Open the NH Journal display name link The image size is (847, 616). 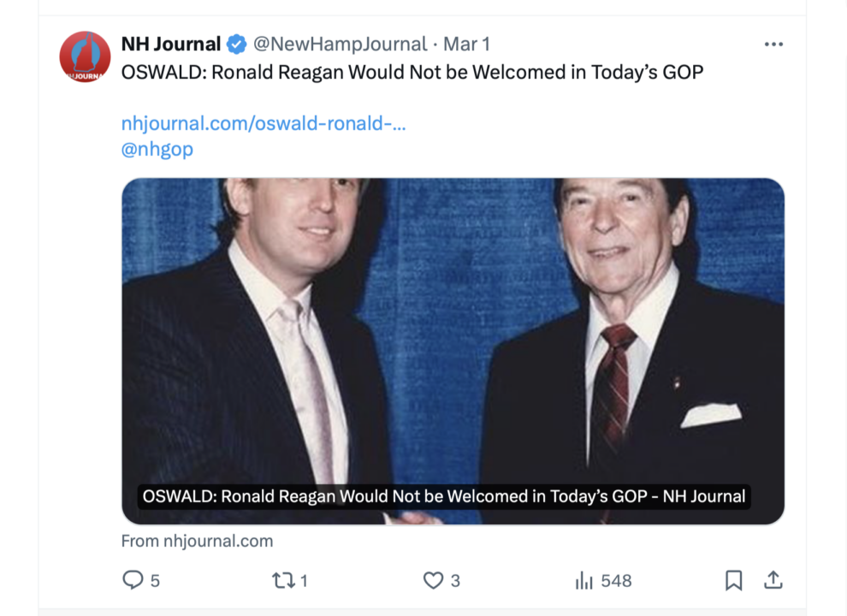pyautogui.click(x=171, y=44)
